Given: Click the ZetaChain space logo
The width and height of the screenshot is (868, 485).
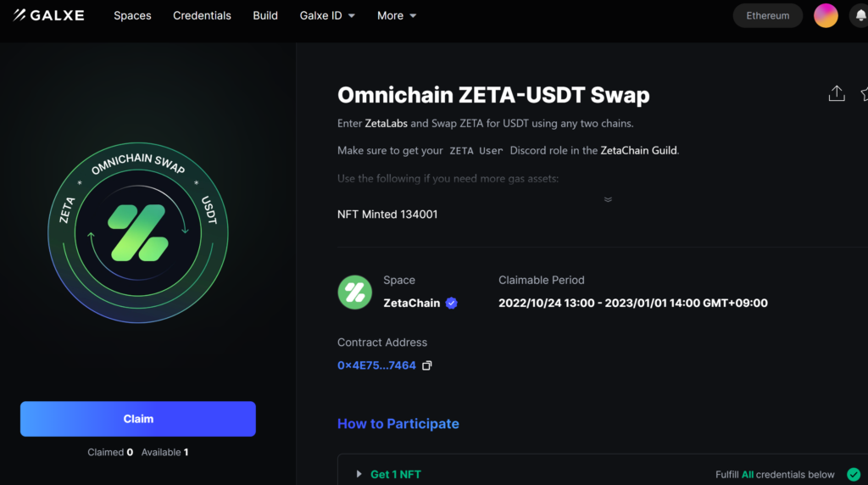Looking at the screenshot, I should [355, 292].
